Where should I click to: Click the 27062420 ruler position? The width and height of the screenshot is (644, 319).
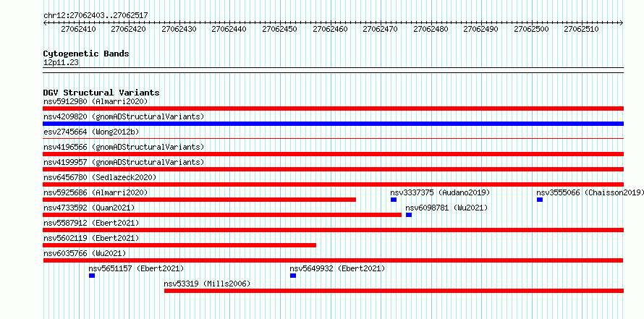(x=129, y=29)
